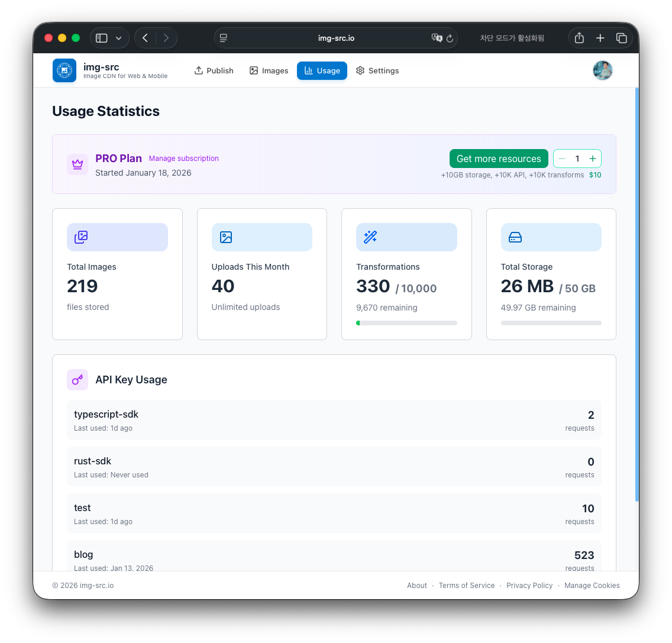672x643 pixels.
Task: Click the page reader icon in the address bar
Action: [224, 38]
